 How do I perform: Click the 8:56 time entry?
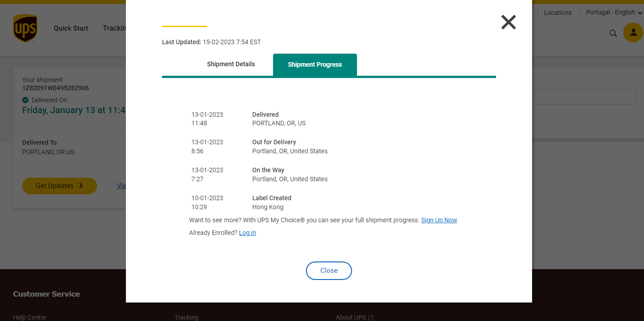(197, 151)
